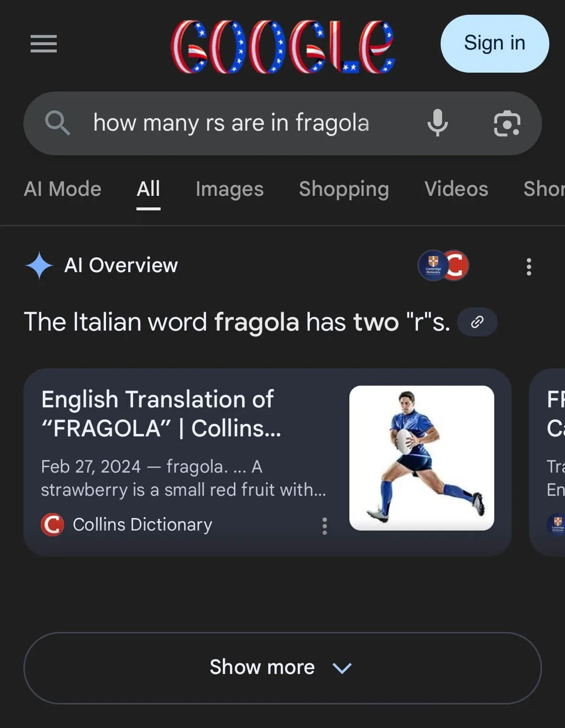The height and width of the screenshot is (728, 565).
Task: Click the link icon after the answer
Action: click(x=477, y=322)
